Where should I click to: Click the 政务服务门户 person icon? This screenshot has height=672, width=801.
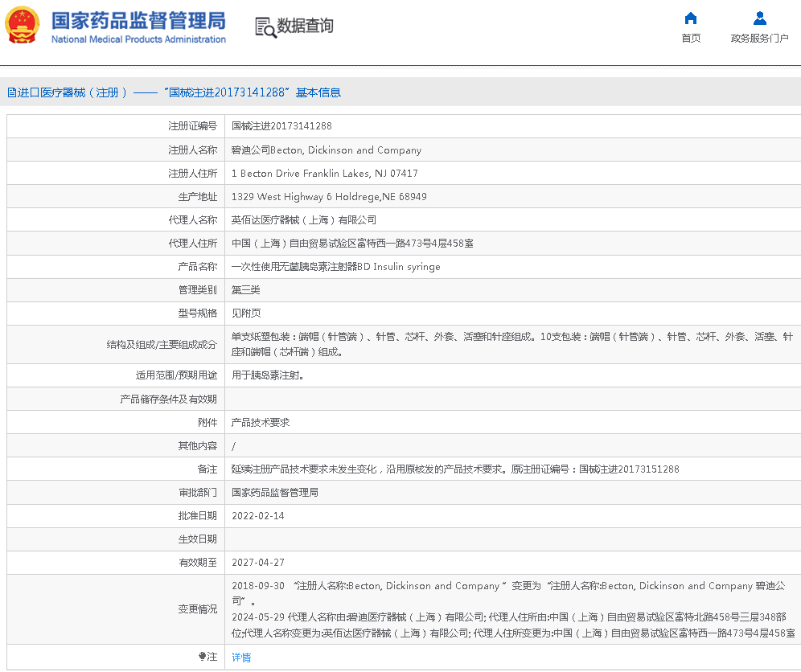pos(759,18)
